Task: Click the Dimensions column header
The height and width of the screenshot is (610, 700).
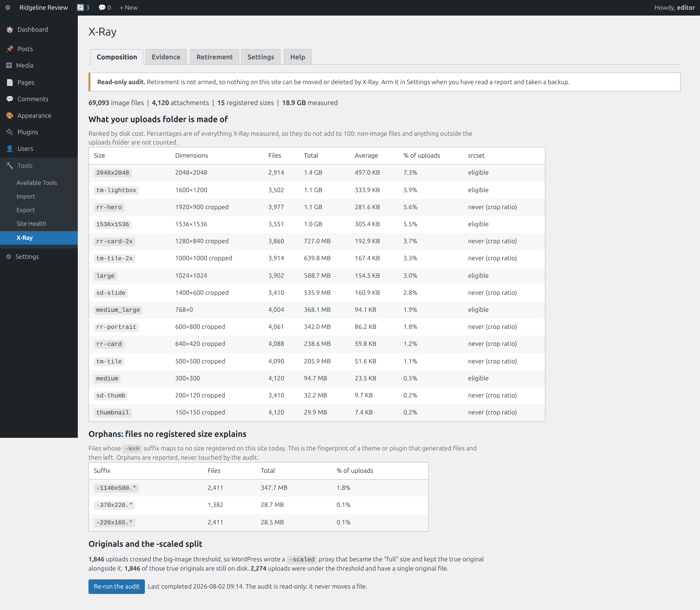Action: click(192, 156)
